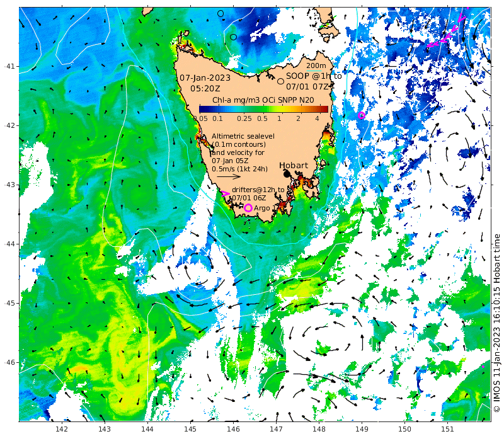Click the '0.25' colour bar tick label
Viewport: 504px width, 441px height.
point(244,118)
